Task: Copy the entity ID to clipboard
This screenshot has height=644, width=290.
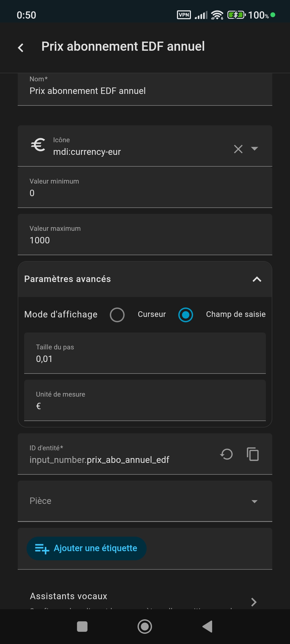Action: click(253, 454)
